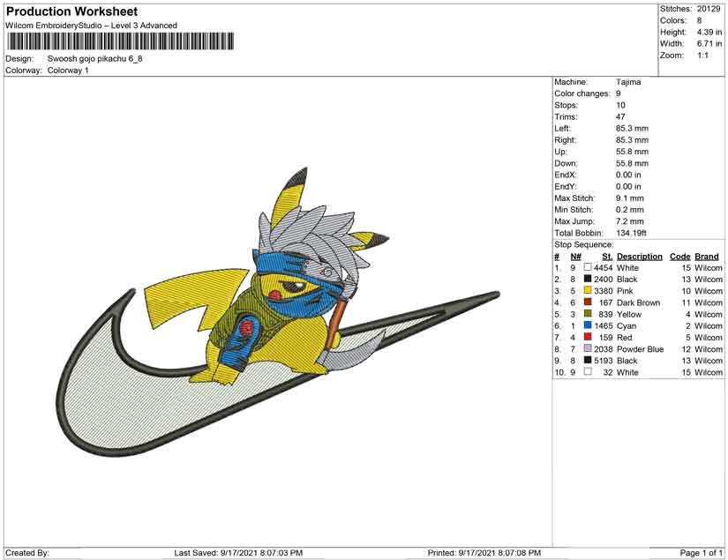728x560 pixels.
Task: Click the Brand column header
Action: (707, 257)
